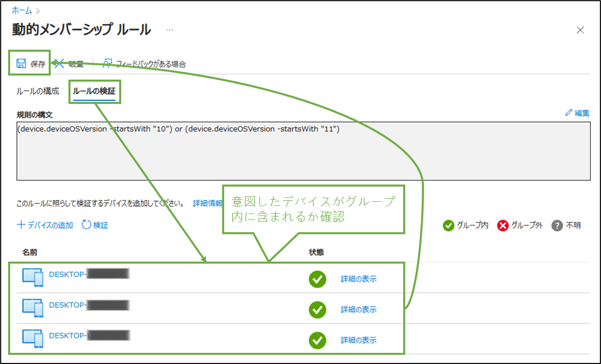
Task: Click the circular refresh validate icon
Action: [86, 225]
